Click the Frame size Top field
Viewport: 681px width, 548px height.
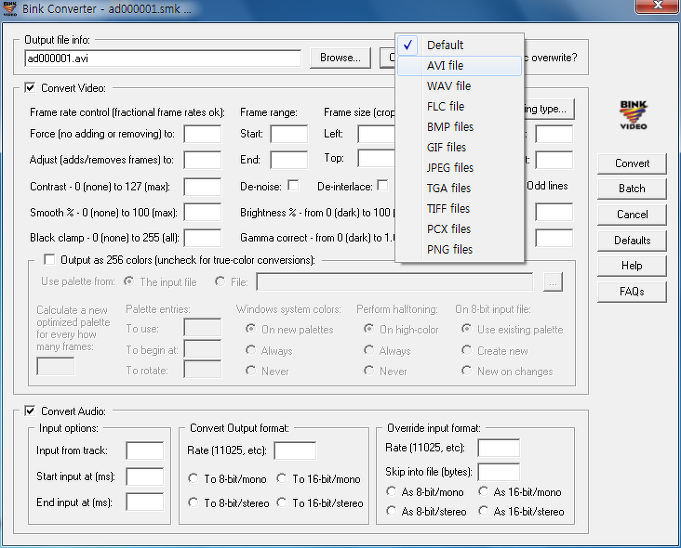pos(376,158)
